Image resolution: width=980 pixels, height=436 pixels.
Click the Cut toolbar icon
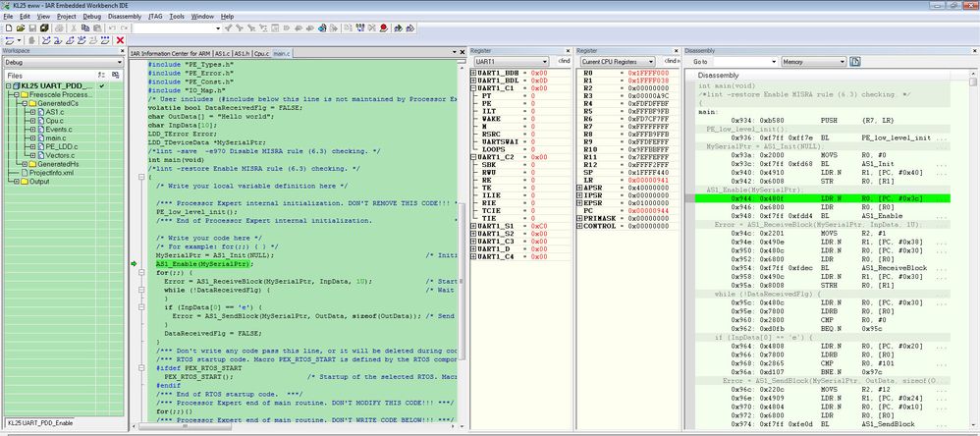coord(73,28)
